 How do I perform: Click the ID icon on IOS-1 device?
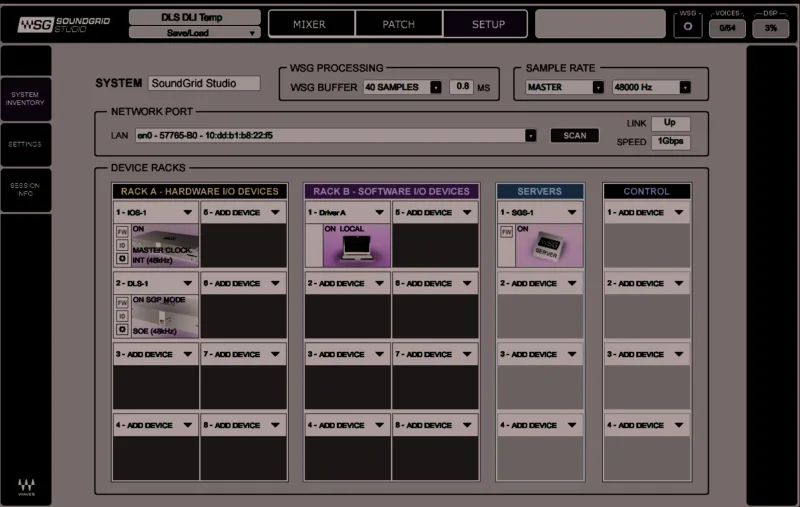pyautogui.click(x=122, y=245)
